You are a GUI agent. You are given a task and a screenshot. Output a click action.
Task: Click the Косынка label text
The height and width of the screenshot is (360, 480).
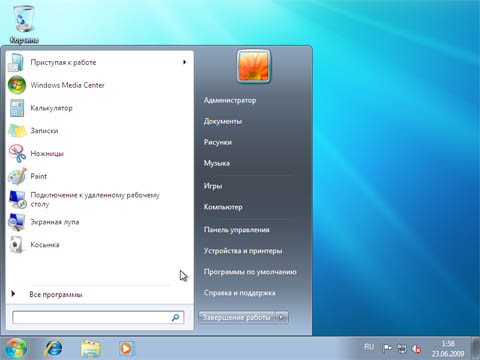(x=45, y=245)
